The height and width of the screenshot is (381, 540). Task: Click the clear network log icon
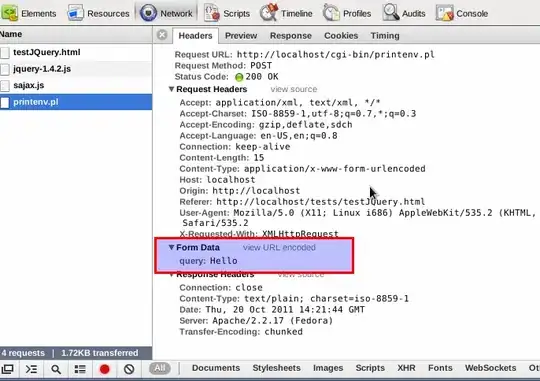(129, 369)
